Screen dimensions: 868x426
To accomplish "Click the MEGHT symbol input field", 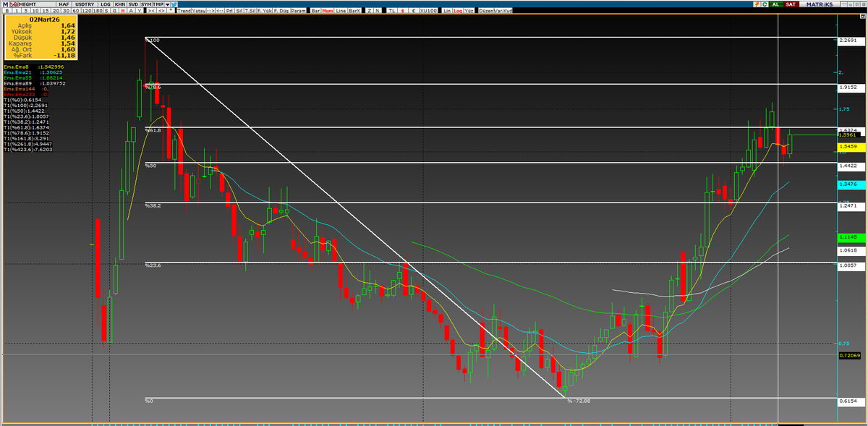I will [x=36, y=3].
